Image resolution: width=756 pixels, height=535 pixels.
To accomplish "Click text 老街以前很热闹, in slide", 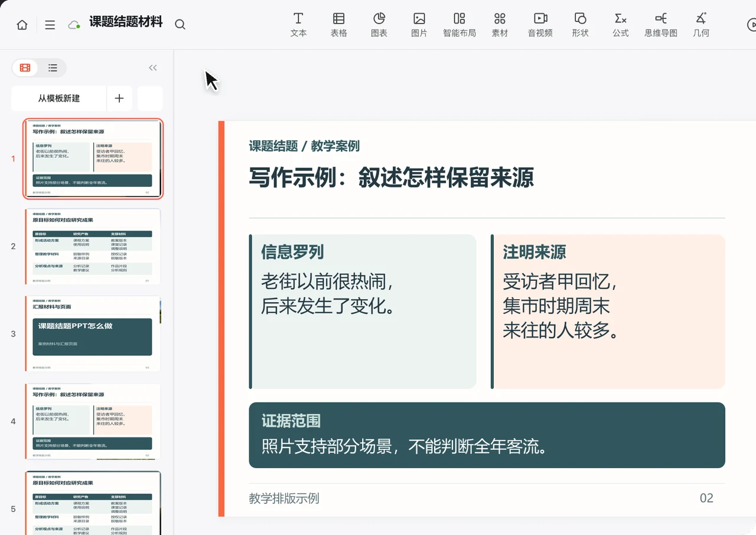I will click(x=327, y=281).
